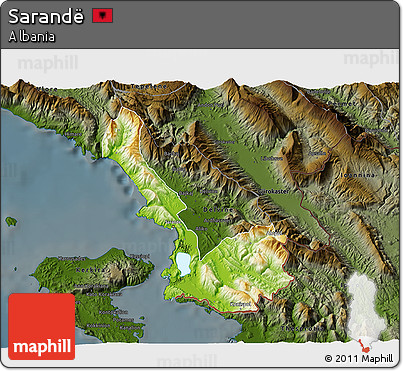
Task: Click the Albania flag icon
Action: [103, 16]
